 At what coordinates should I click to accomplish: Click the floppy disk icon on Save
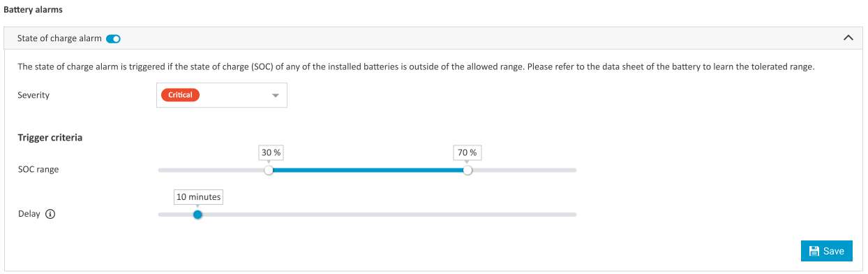(x=814, y=251)
